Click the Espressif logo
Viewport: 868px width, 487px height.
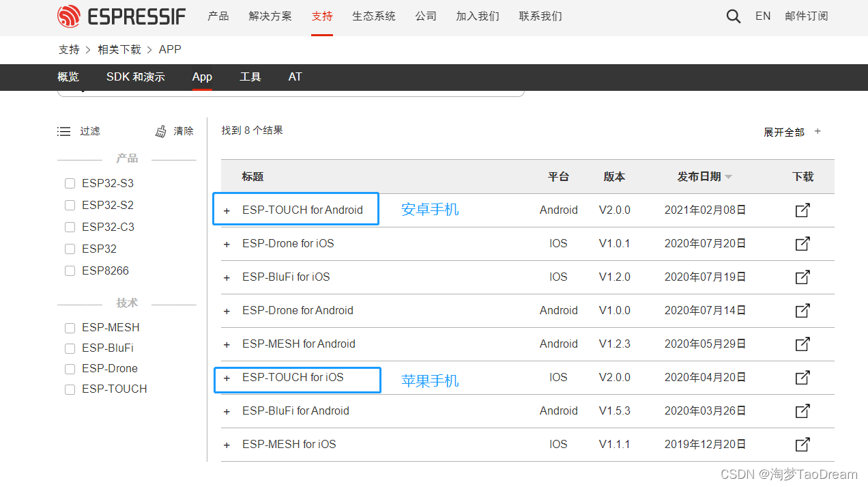(121, 16)
